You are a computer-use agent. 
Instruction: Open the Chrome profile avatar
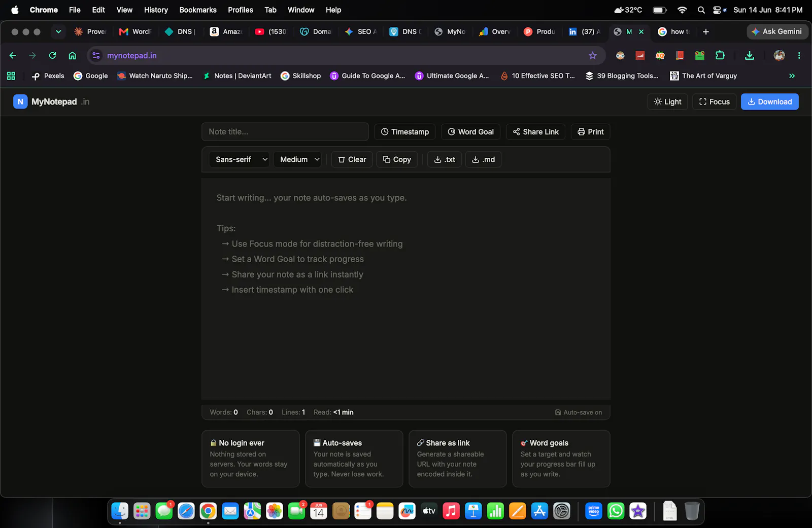click(x=779, y=55)
